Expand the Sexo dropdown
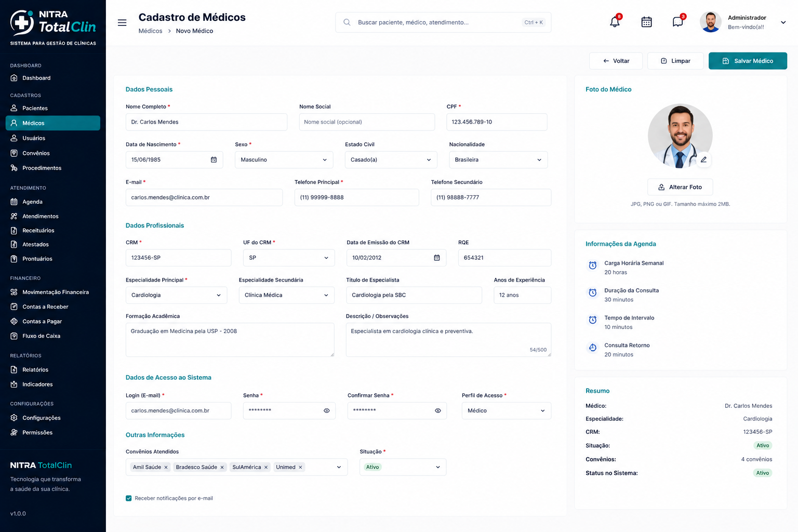This screenshot has width=798, height=532. (x=284, y=159)
